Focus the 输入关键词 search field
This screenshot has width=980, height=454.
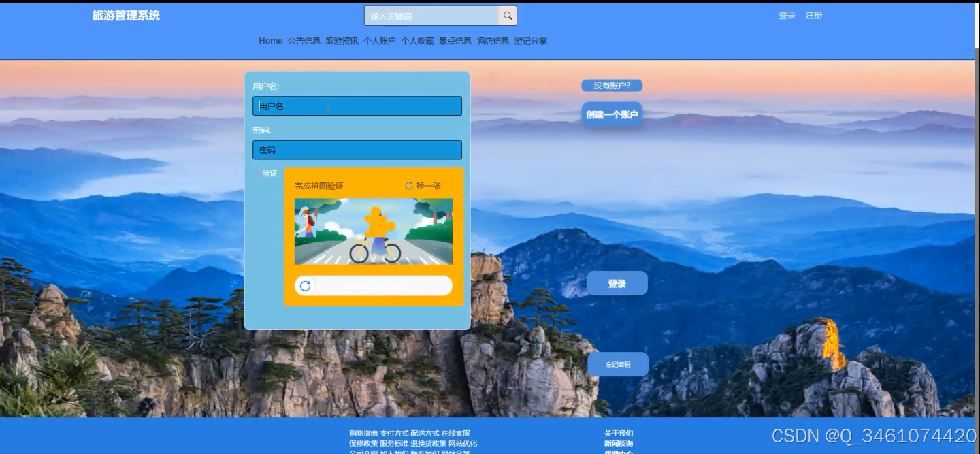(x=432, y=16)
